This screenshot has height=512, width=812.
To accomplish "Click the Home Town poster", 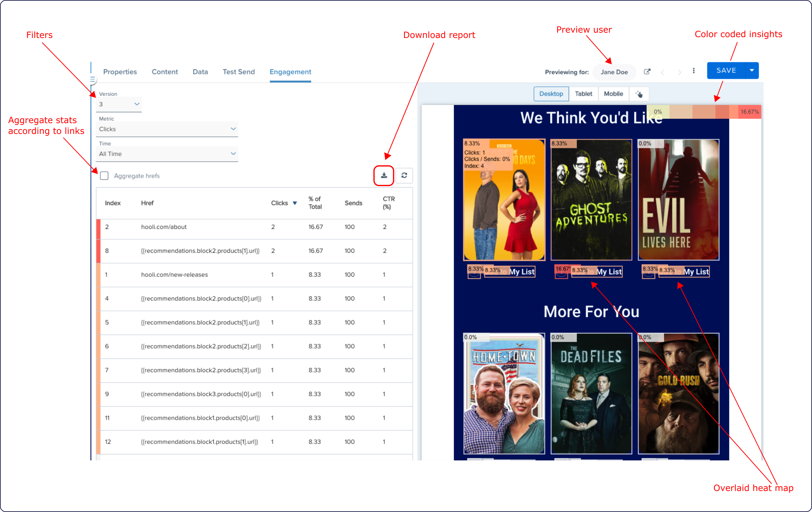I will 504,394.
